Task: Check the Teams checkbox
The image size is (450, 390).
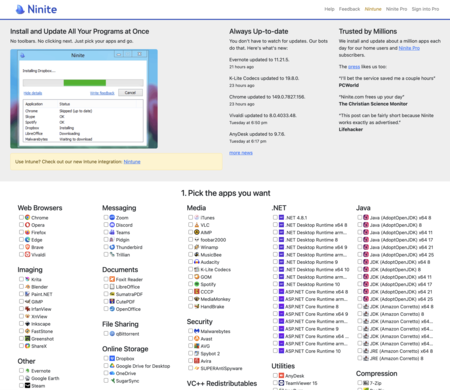Action: click(106, 232)
